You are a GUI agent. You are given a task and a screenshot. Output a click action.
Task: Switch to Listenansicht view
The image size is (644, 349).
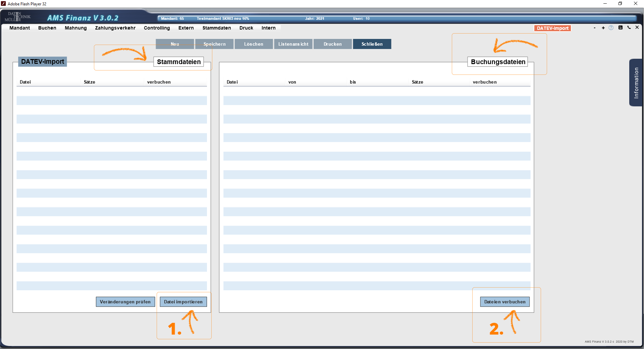(293, 44)
